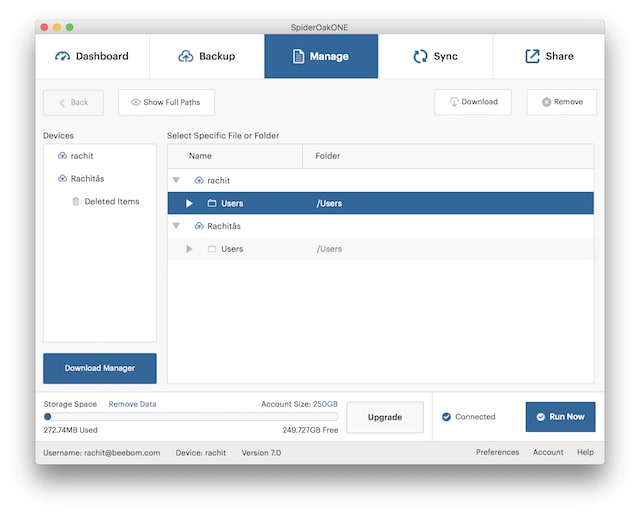This screenshot has height=515, width=640.
Task: Click cloud icon of Rachitâs tree row
Action: pos(199,226)
